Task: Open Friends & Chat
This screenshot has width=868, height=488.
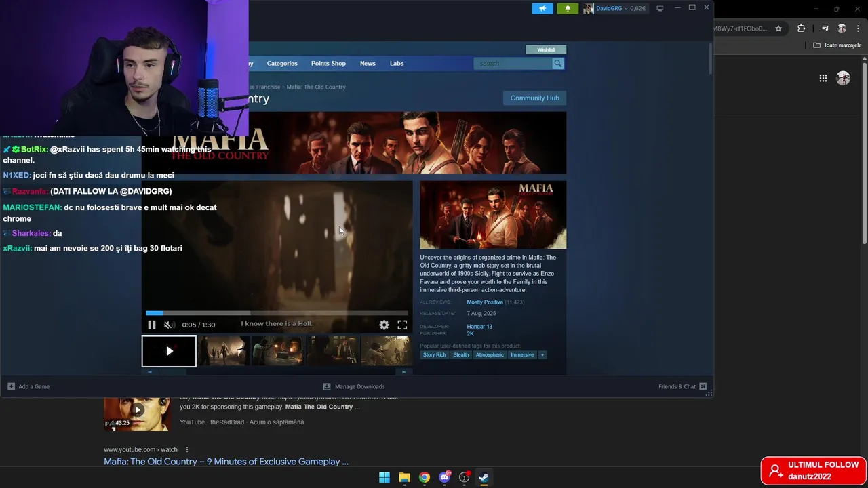Action: click(x=682, y=386)
